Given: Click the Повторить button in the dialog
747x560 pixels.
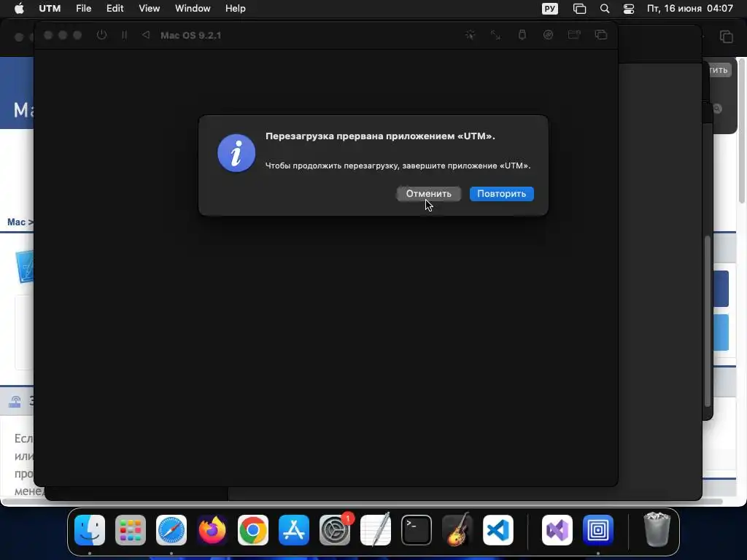Looking at the screenshot, I should point(502,194).
